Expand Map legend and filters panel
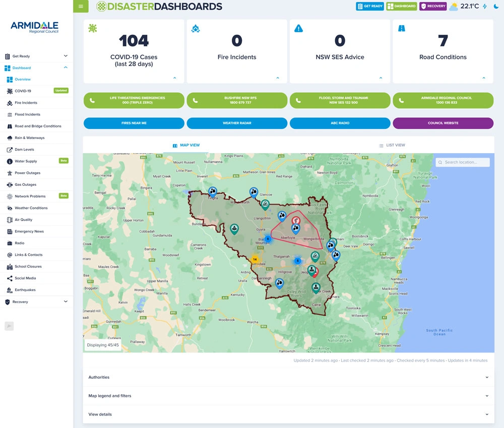Image resolution: width=504 pixels, height=428 pixels. tap(288, 396)
